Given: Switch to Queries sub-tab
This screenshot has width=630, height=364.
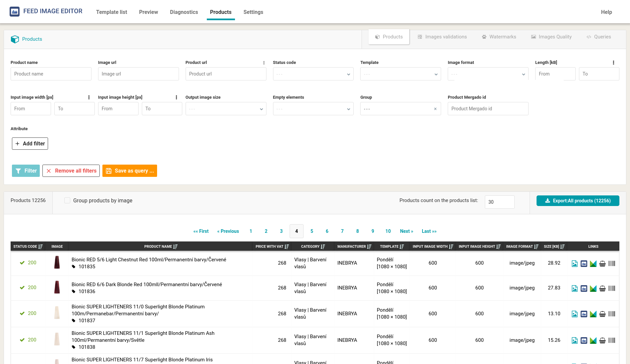Looking at the screenshot, I should click(599, 37).
